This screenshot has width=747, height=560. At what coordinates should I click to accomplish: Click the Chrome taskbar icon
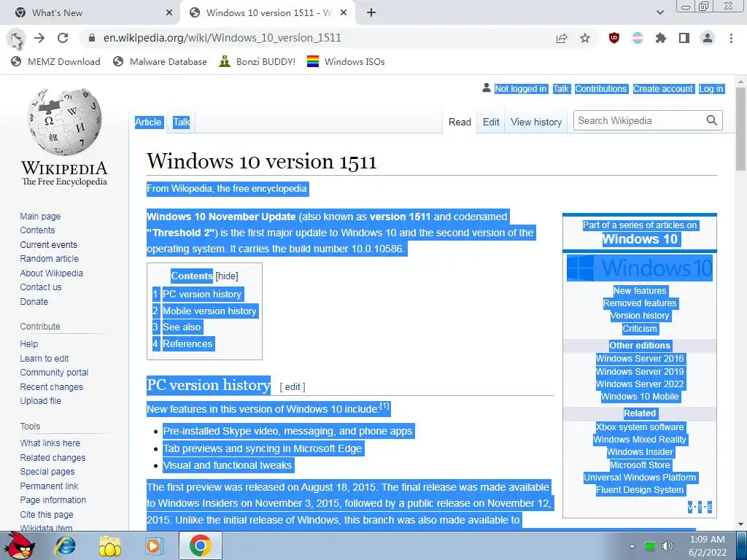(x=200, y=545)
